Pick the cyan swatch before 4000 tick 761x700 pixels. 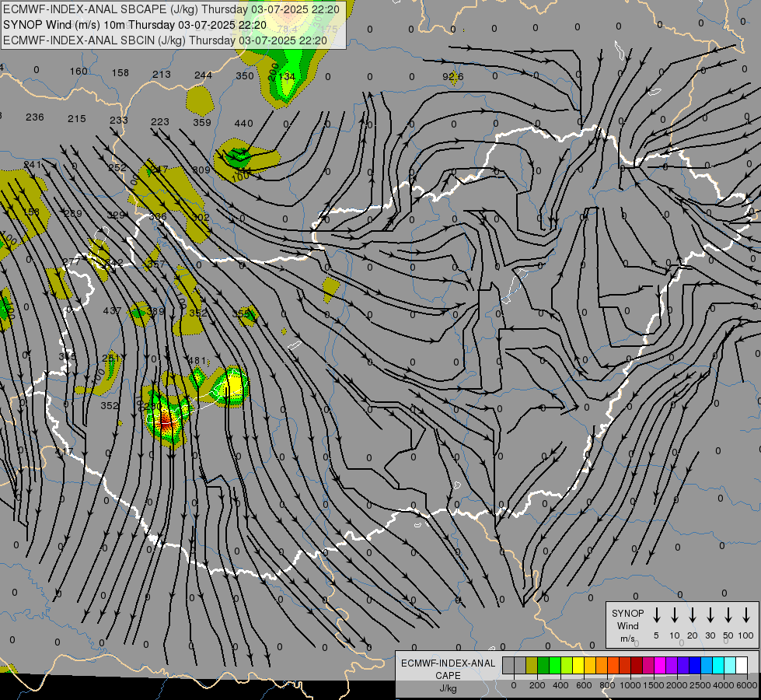[717, 666]
